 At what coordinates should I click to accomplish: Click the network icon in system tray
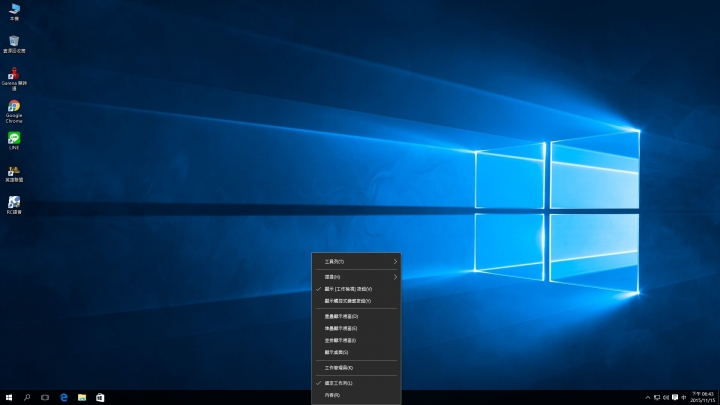657,398
